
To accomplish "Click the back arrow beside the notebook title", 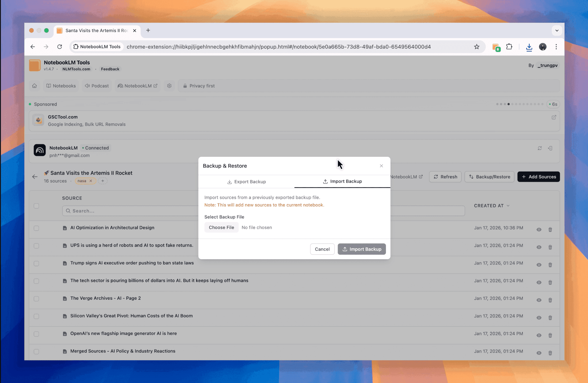I will 35,176.
